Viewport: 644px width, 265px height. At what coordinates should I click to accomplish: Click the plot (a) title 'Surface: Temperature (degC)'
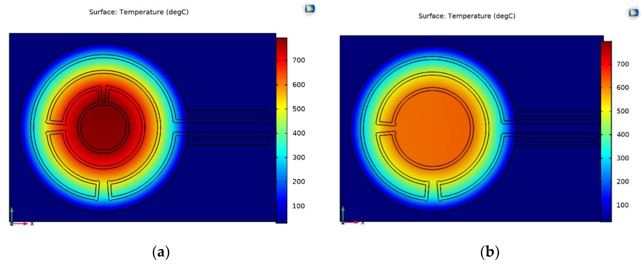[139, 12]
